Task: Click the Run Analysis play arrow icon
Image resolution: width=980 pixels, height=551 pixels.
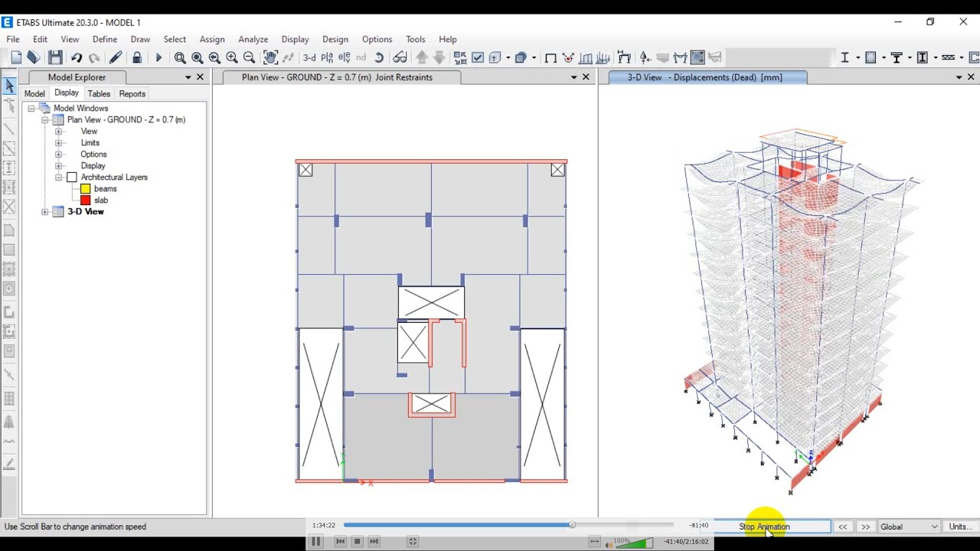Action: 158,57
